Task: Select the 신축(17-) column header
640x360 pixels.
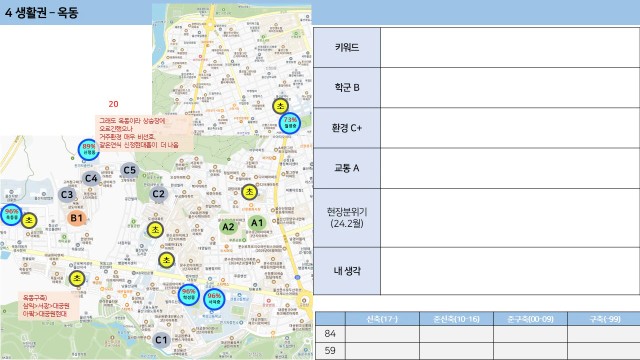Action: (x=382, y=319)
